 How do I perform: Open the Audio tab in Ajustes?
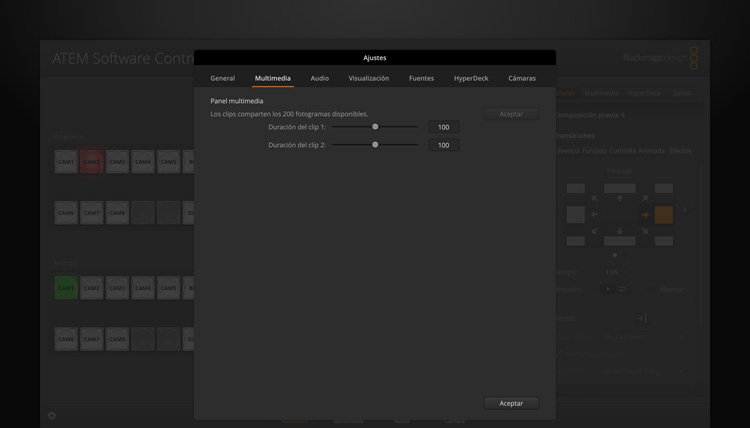pyautogui.click(x=320, y=78)
